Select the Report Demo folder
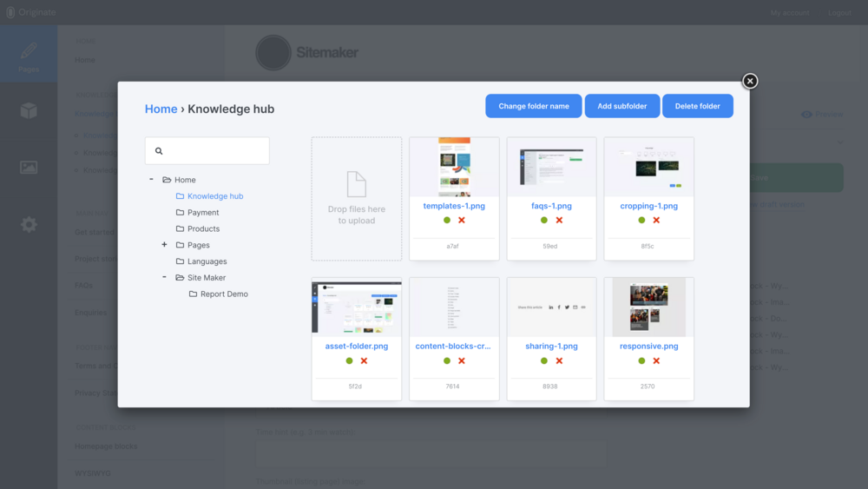This screenshot has width=868, height=489. [x=224, y=294]
